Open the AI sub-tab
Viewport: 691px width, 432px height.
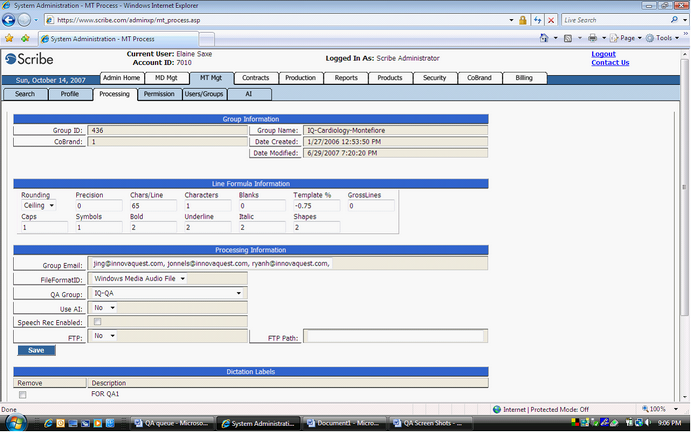point(249,94)
